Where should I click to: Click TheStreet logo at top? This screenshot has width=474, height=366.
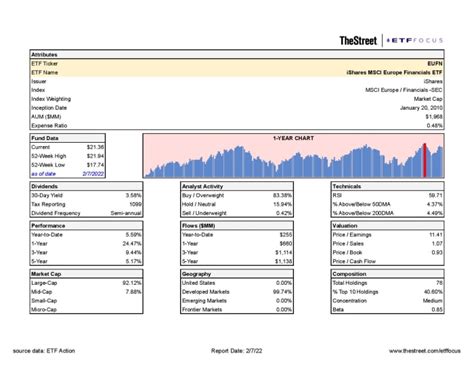coord(358,41)
